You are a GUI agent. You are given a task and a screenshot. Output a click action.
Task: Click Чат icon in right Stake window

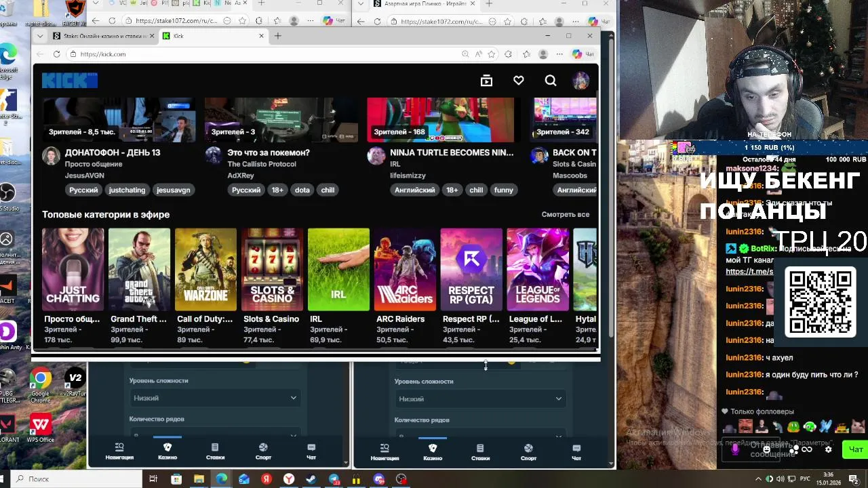pos(576,452)
